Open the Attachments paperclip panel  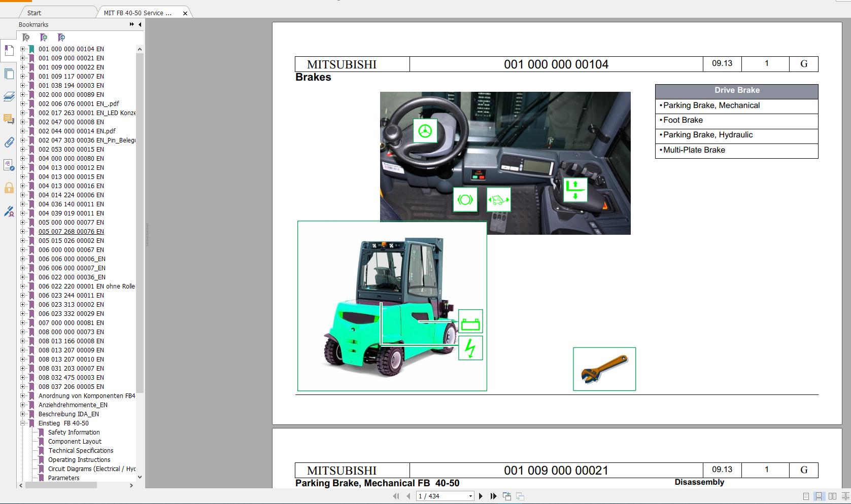pos(9,142)
